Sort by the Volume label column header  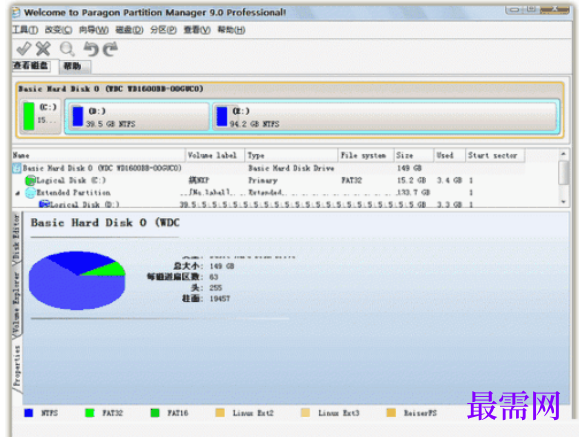tap(215, 156)
